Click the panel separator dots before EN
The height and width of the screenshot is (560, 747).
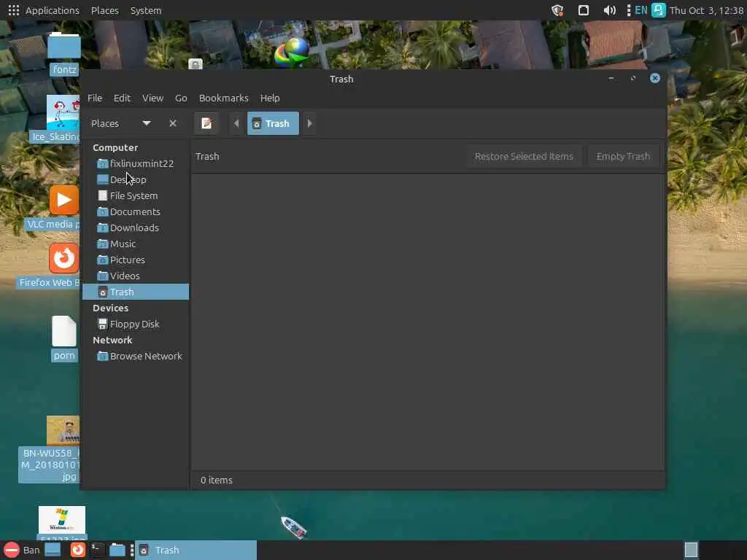tap(628, 10)
